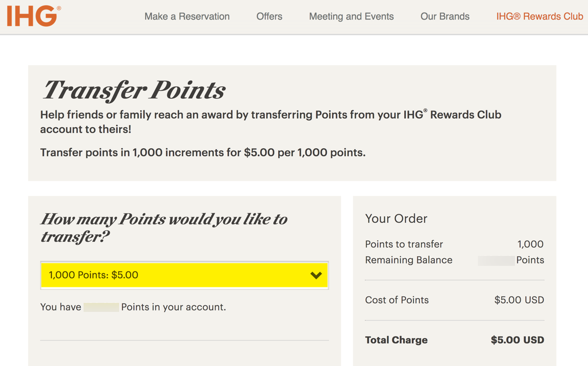Open the Our Brands menu
This screenshot has height=366, width=588.
pyautogui.click(x=445, y=17)
